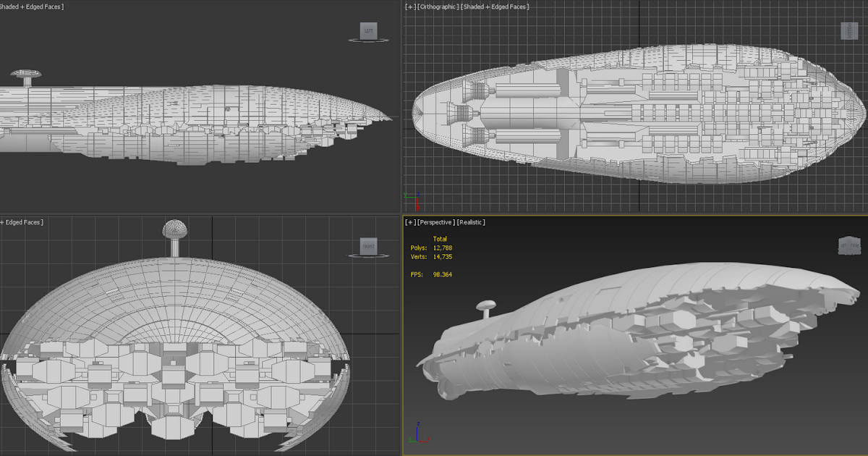Open Edged Faces label menu in FRONT viewport
This screenshot has width=868, height=456.
(22, 222)
